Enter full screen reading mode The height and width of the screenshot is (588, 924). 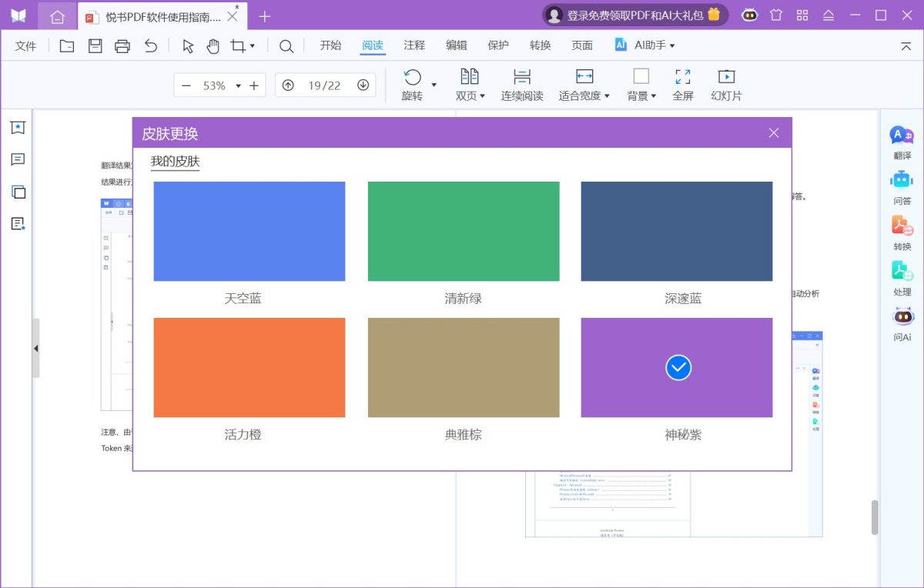tap(682, 83)
